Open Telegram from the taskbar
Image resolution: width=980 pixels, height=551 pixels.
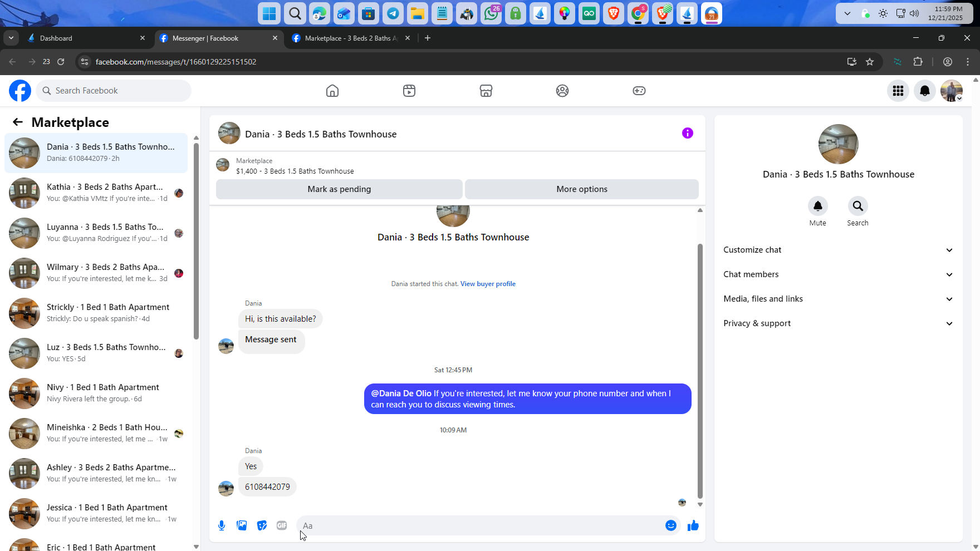pos(393,13)
